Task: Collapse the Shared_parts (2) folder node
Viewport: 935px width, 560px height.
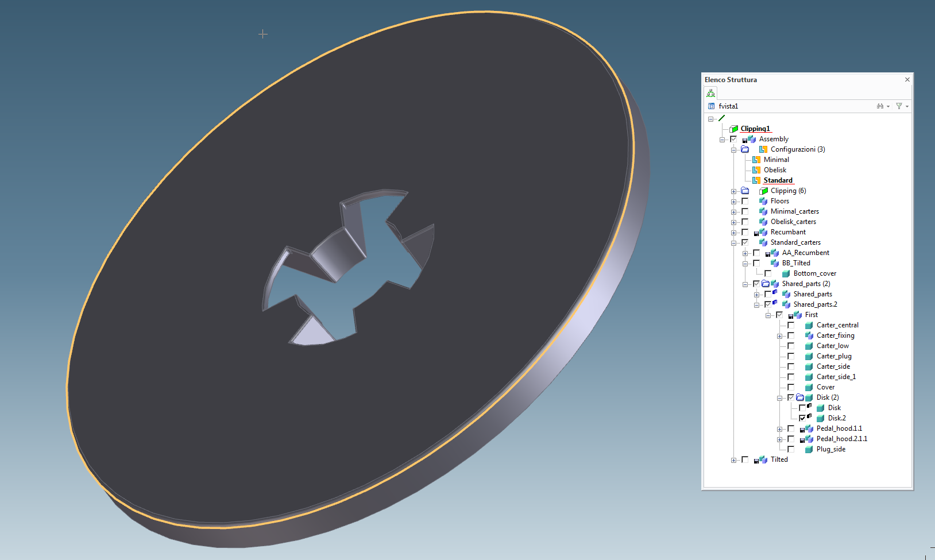Action: (745, 284)
